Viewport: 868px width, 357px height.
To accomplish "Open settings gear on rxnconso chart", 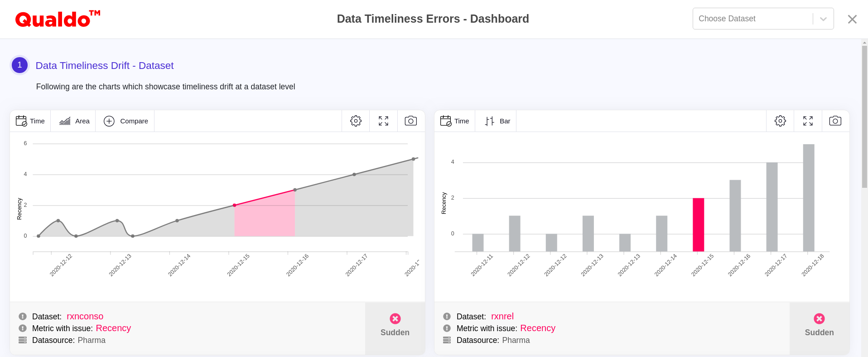I will pyautogui.click(x=356, y=121).
